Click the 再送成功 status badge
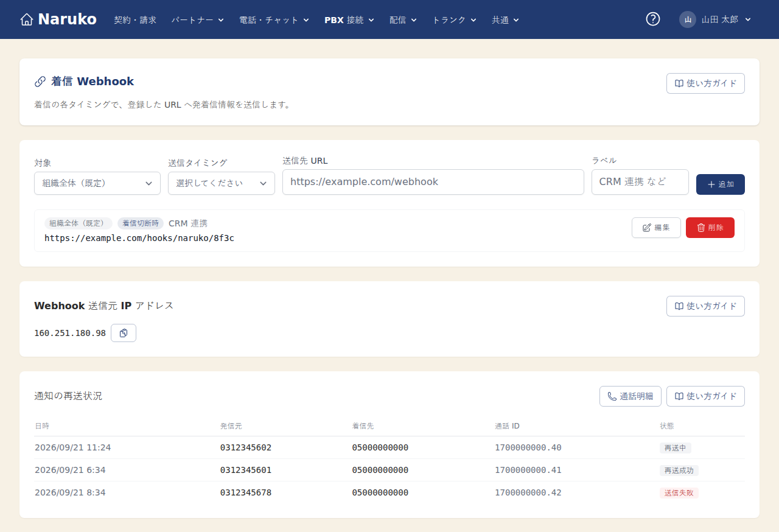Viewport: 779px width, 532px height. click(679, 471)
